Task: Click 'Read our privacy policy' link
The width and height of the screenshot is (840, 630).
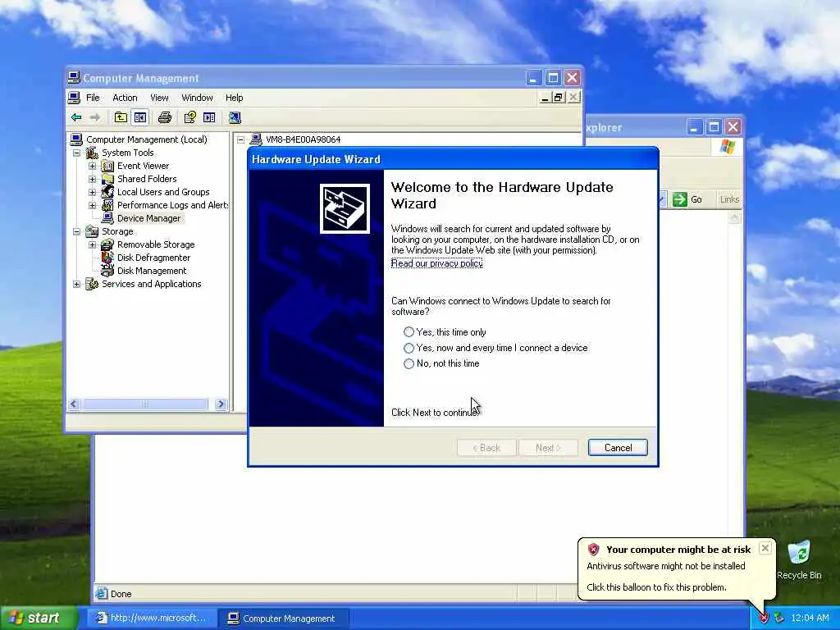Action: [x=436, y=263]
